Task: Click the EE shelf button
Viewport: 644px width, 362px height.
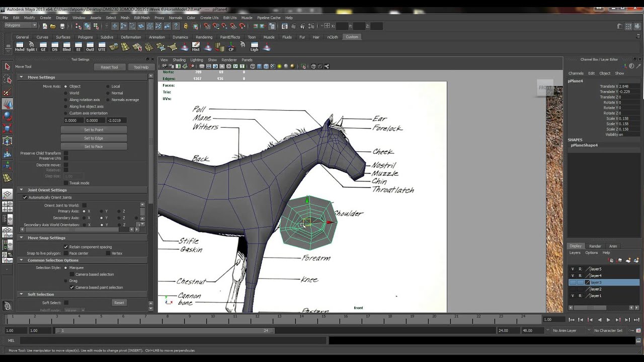Action: (x=78, y=47)
